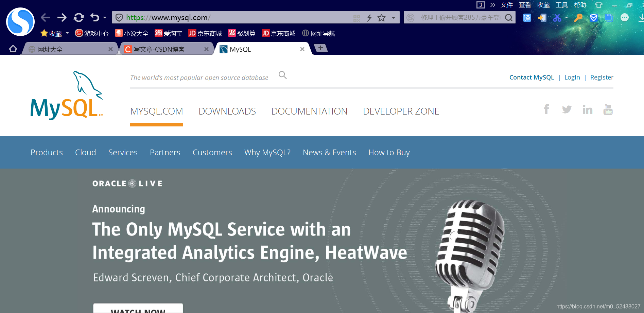Open the 聚划算 bookmark

(242, 33)
